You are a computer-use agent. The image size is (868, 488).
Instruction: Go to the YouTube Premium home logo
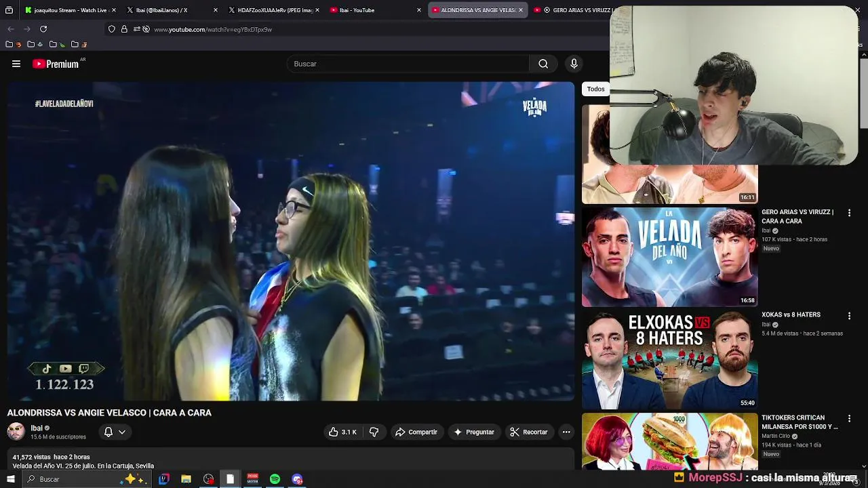click(56, 64)
